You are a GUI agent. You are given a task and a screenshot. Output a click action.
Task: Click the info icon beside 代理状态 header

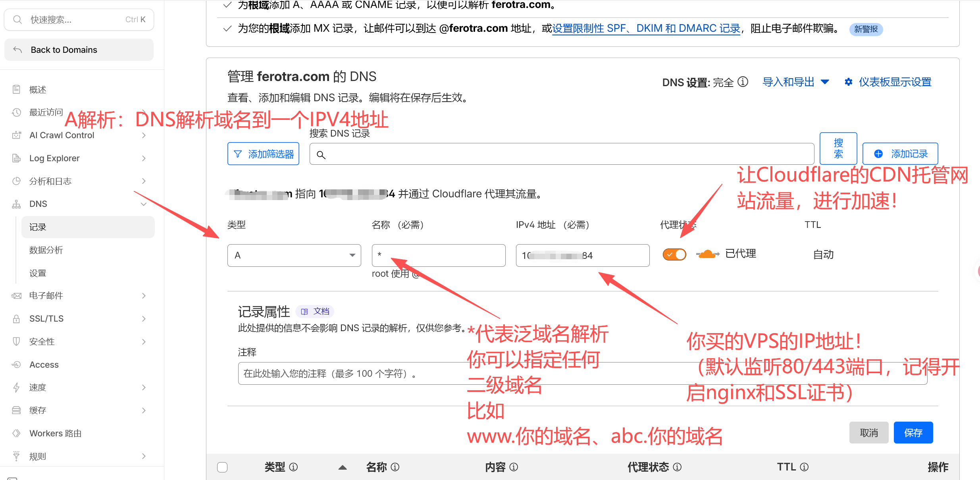click(678, 467)
